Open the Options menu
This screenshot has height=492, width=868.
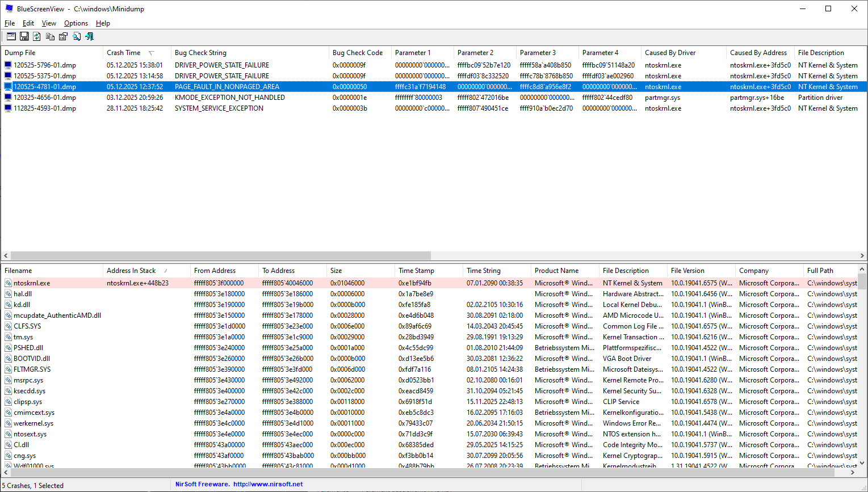pos(76,23)
